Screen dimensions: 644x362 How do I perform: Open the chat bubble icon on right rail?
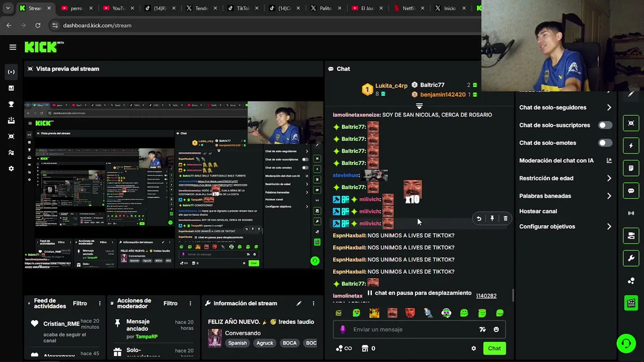click(x=631, y=191)
